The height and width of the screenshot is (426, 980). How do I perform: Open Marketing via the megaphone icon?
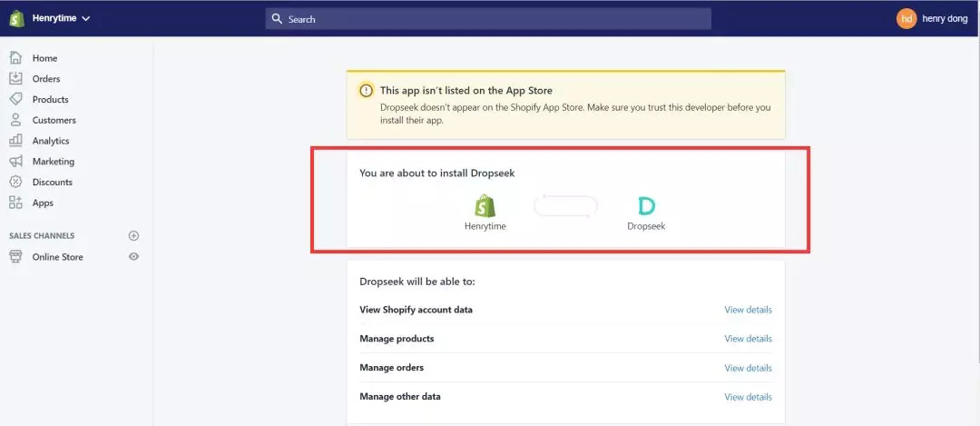15,161
